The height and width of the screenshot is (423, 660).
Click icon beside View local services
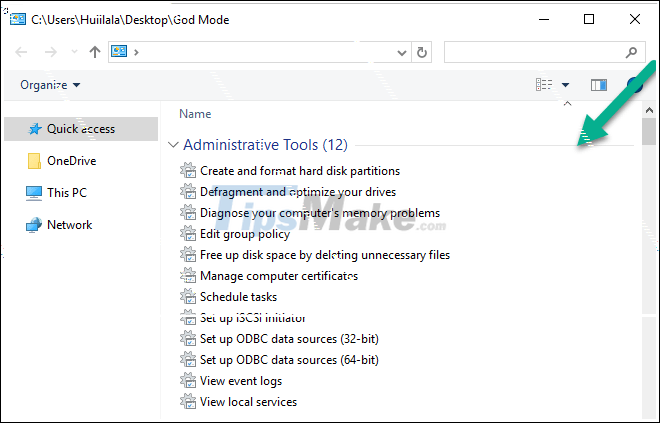(x=188, y=402)
